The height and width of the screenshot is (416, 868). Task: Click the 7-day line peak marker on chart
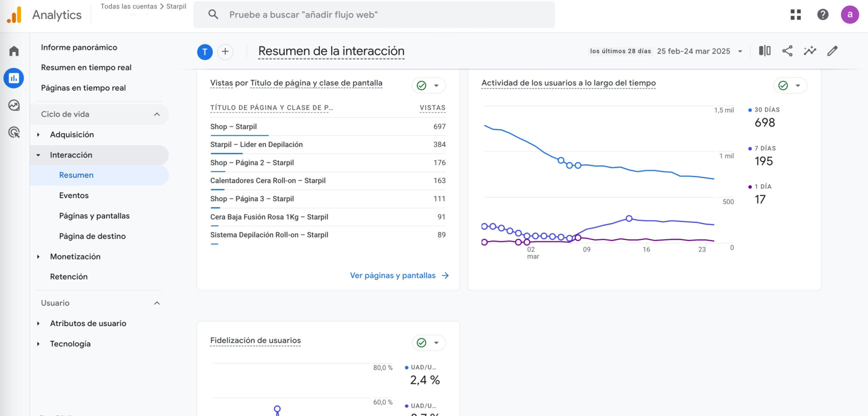(629, 219)
